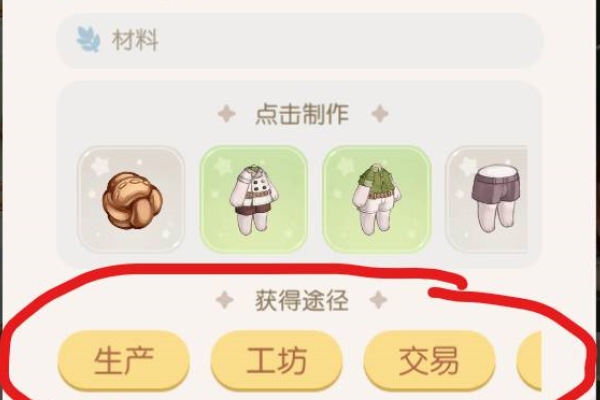Pick the grey shorts clothing item
This screenshot has height=400, width=600.
pyautogui.click(x=487, y=199)
